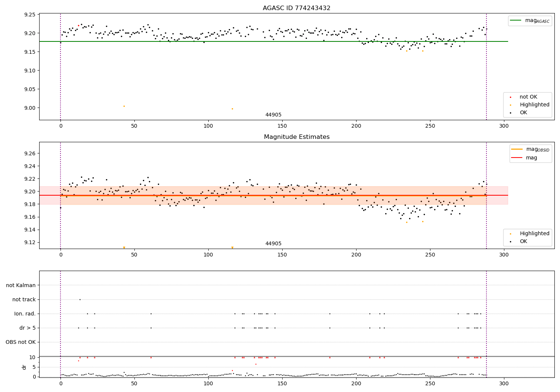This screenshot has height=392, width=560.
Task: Click x-axis tick 300 in bottom panel
Action: [504, 383]
